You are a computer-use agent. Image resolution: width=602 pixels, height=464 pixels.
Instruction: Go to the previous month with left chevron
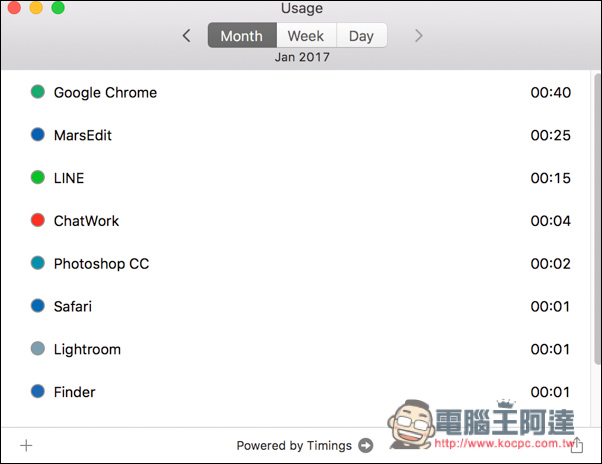[x=187, y=36]
